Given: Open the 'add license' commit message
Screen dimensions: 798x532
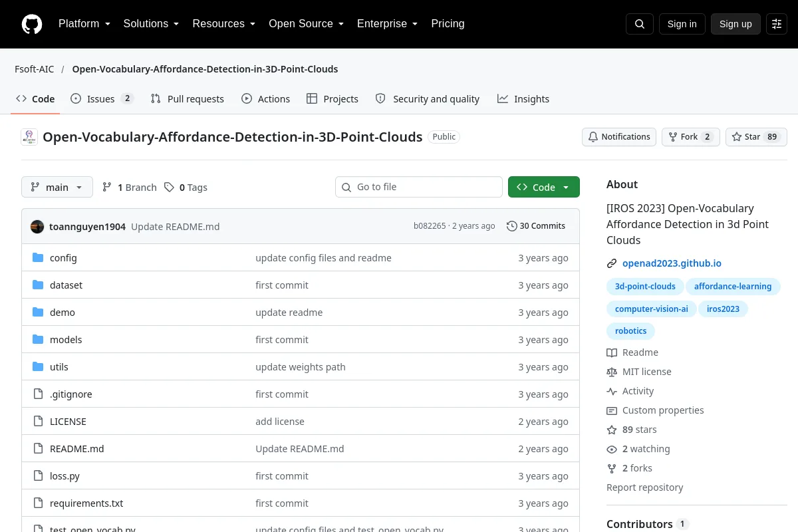Looking at the screenshot, I should coord(280,422).
